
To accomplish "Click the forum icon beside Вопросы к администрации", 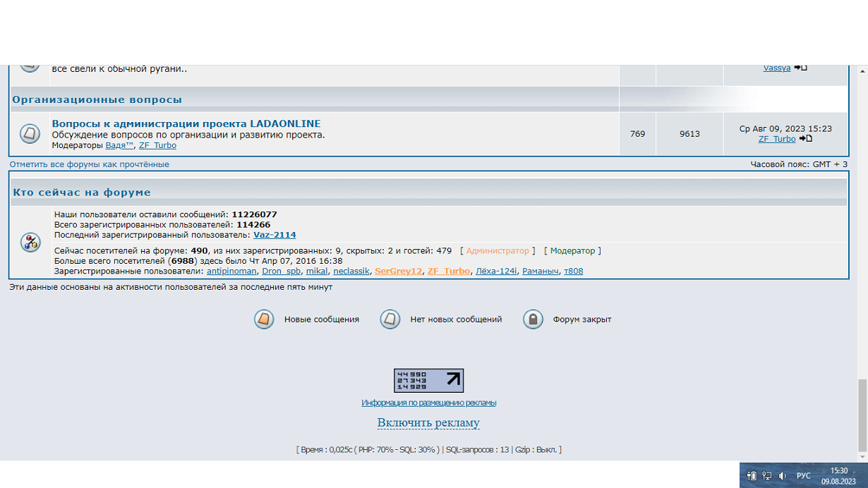I will tap(30, 133).
